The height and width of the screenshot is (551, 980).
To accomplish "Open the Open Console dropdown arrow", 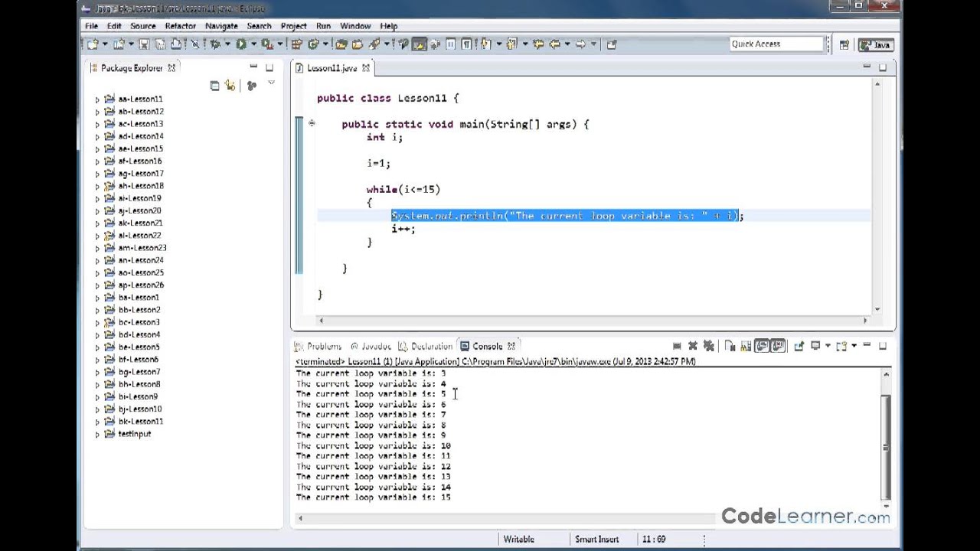I will click(x=854, y=346).
